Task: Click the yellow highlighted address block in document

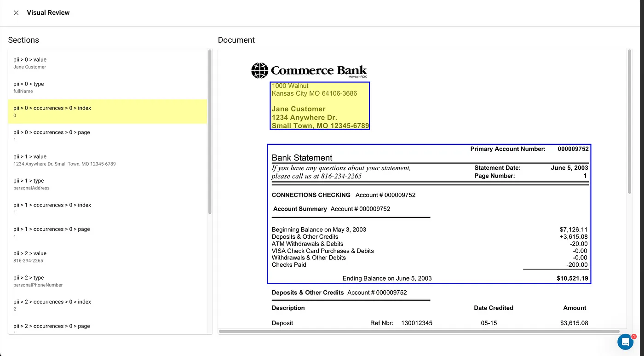Action: coord(320,106)
